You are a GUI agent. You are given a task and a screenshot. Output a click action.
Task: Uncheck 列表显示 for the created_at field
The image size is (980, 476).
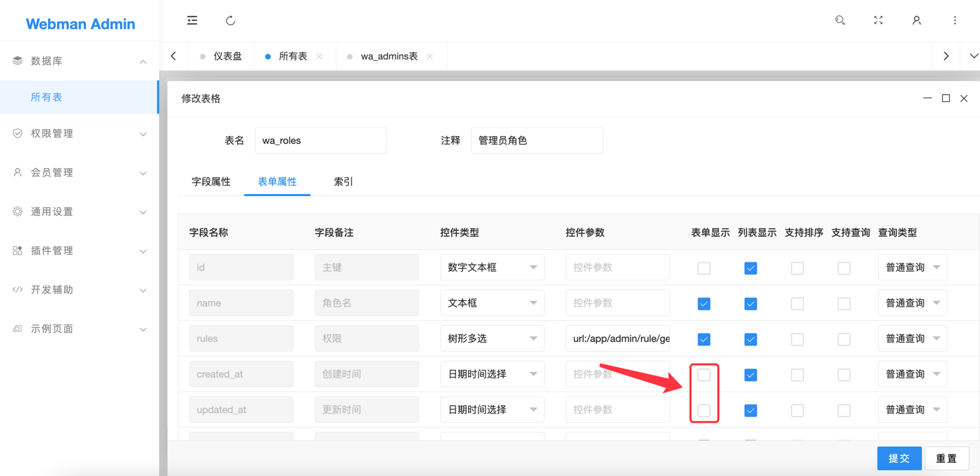[x=751, y=375]
